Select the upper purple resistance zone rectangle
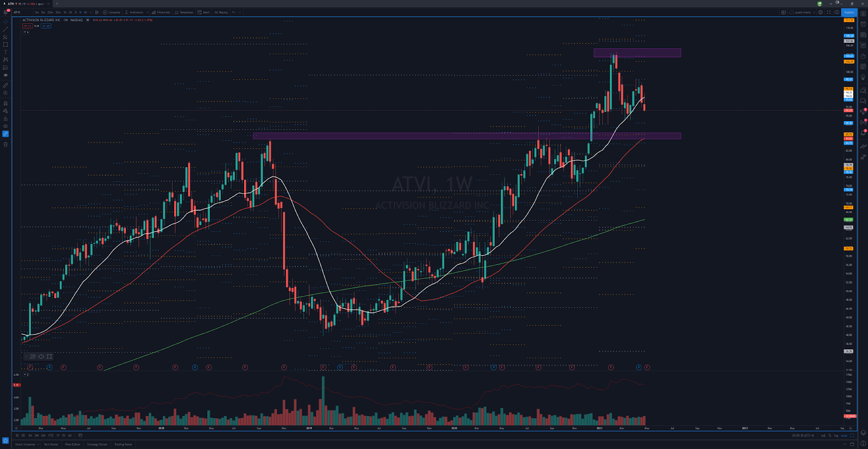868x449 pixels. 637,53
